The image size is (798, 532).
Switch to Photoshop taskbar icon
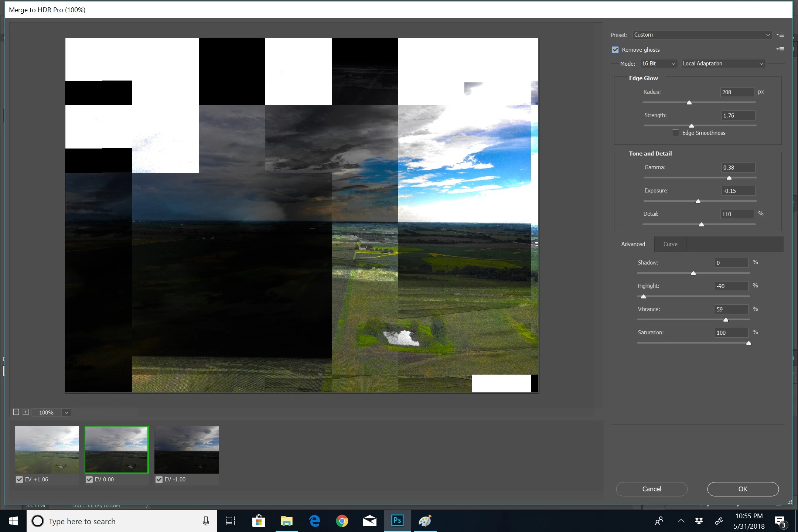398,521
